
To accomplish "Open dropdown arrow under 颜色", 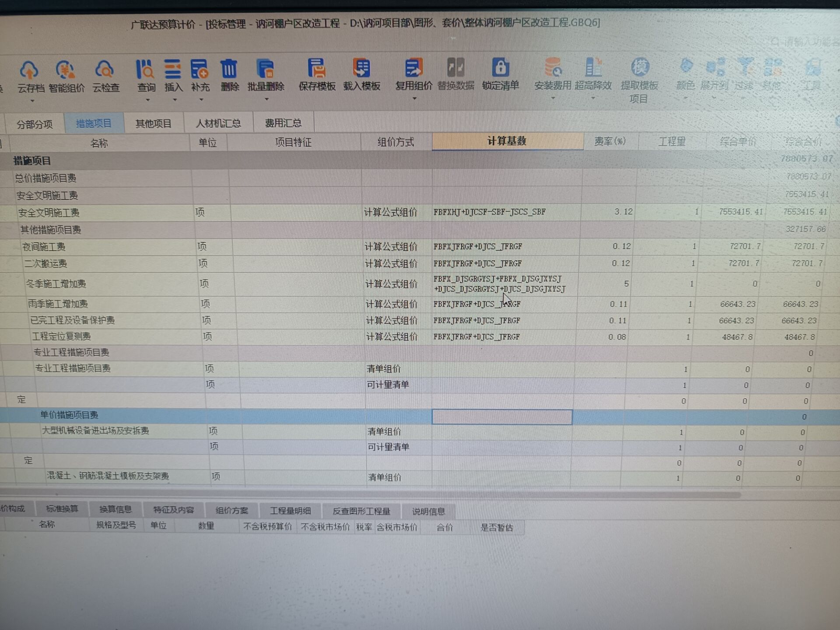I will point(686,98).
